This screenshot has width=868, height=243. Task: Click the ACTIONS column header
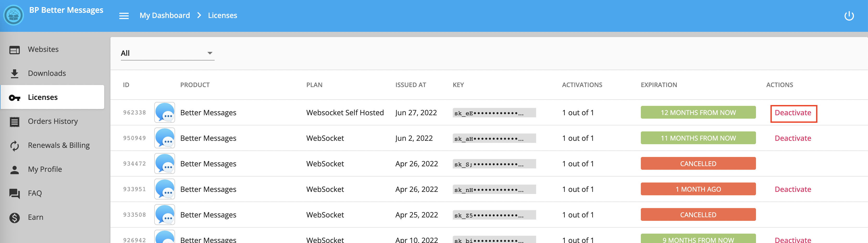779,85
